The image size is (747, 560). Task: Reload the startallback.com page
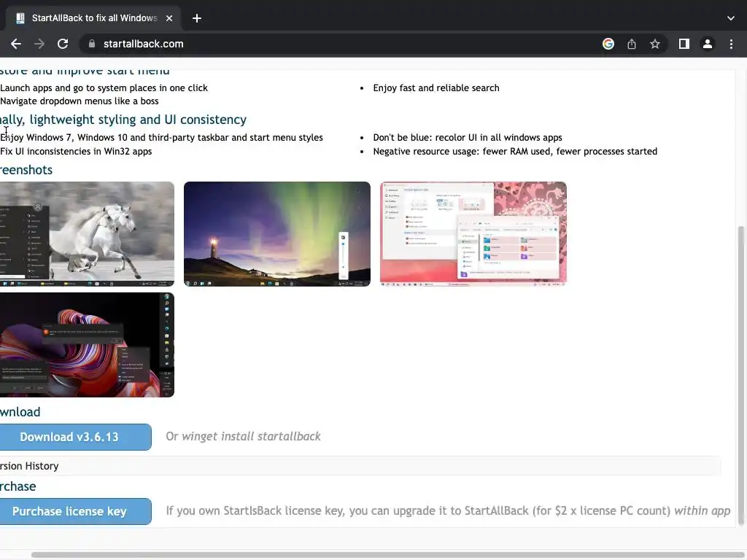[x=63, y=44]
